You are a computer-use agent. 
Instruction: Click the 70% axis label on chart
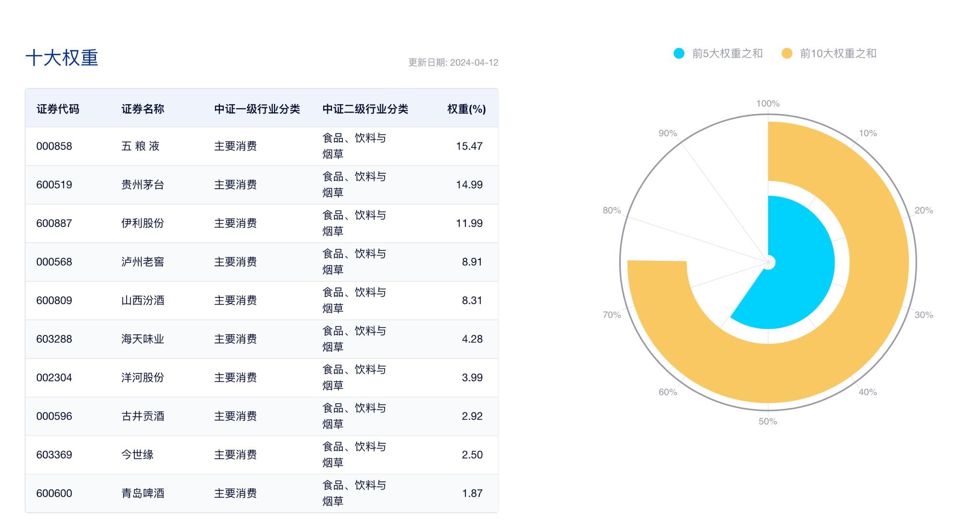tap(612, 314)
